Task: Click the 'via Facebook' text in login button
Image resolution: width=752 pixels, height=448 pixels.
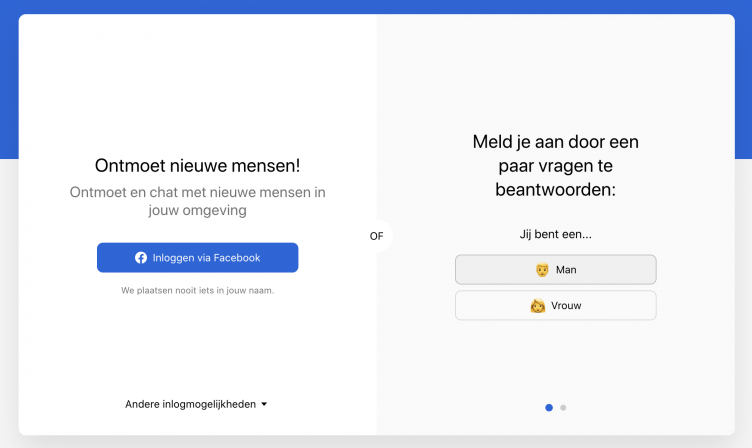Action: (x=228, y=258)
